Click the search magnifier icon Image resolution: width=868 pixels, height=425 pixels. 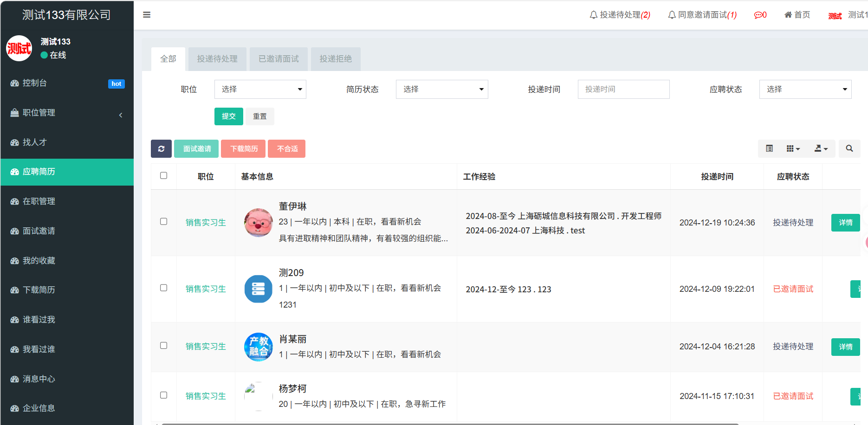tap(849, 149)
